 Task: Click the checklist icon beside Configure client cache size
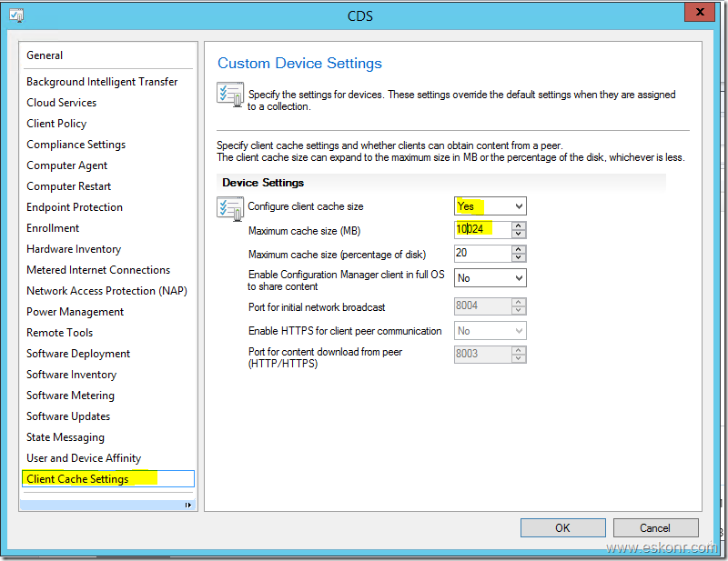click(229, 208)
